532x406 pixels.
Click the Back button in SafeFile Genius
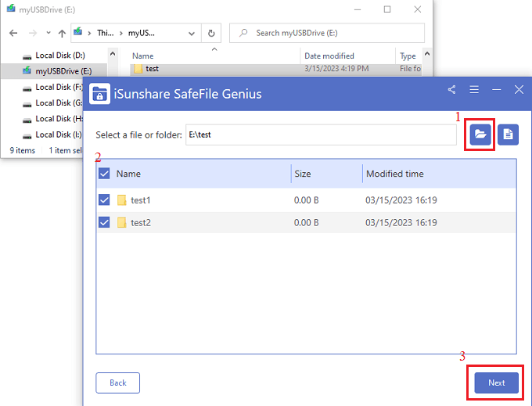(117, 383)
